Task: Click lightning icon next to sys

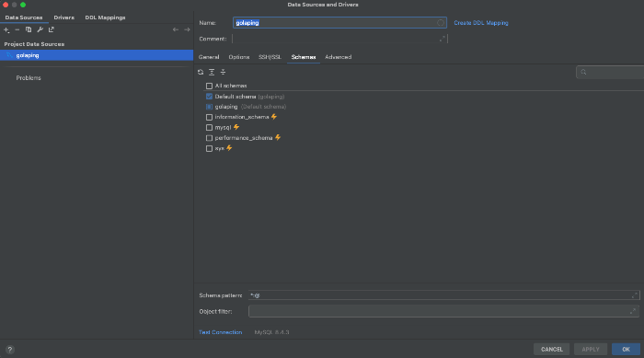Action: (x=229, y=148)
